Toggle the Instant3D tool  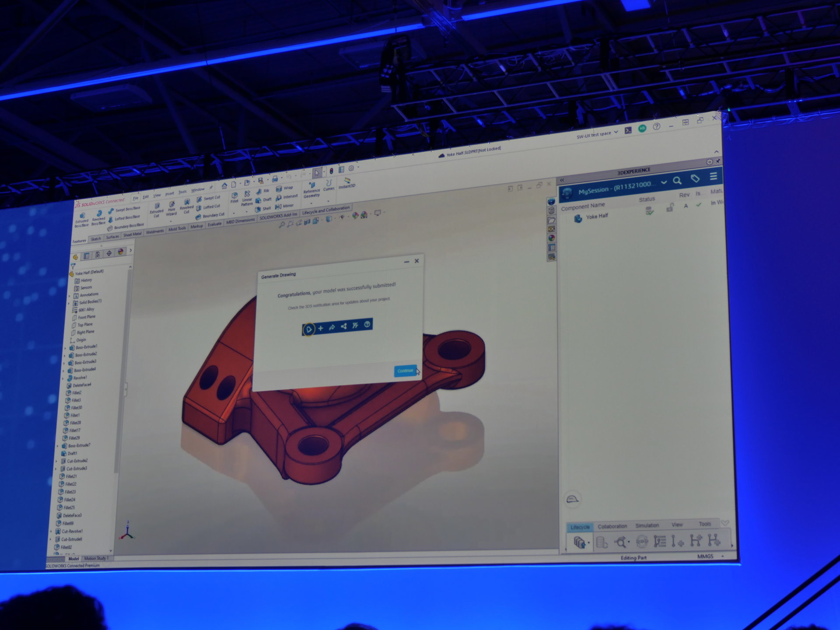[x=347, y=183]
